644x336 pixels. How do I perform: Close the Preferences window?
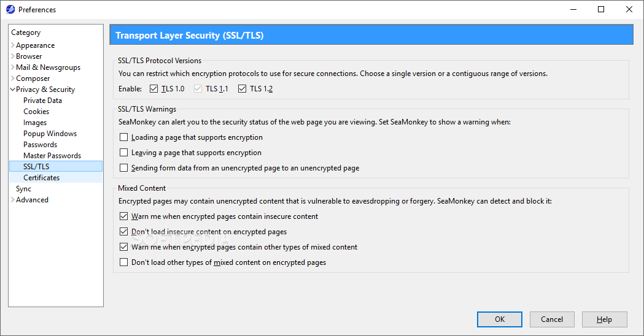tap(629, 9)
